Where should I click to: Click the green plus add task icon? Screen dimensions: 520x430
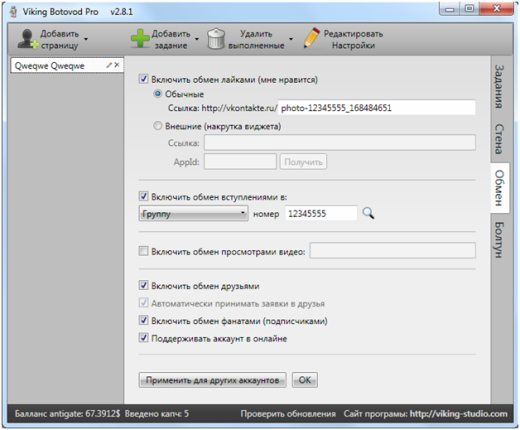coord(140,39)
